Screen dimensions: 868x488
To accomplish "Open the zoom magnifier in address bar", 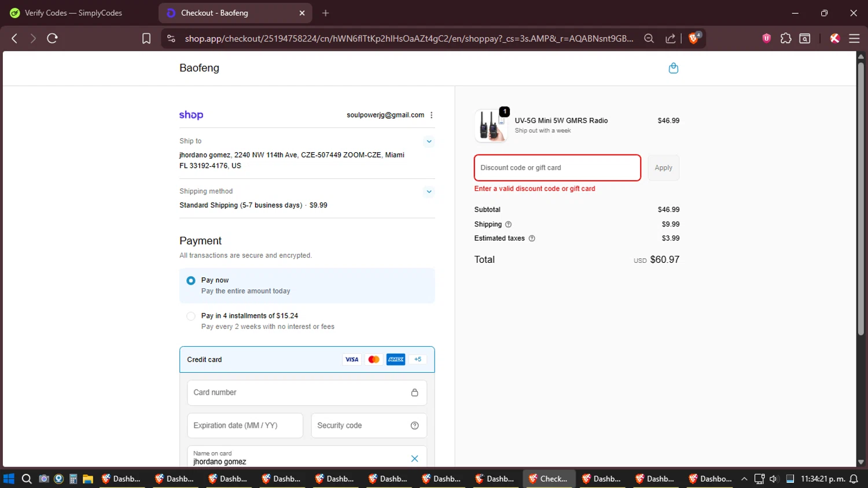I will [x=649, y=38].
